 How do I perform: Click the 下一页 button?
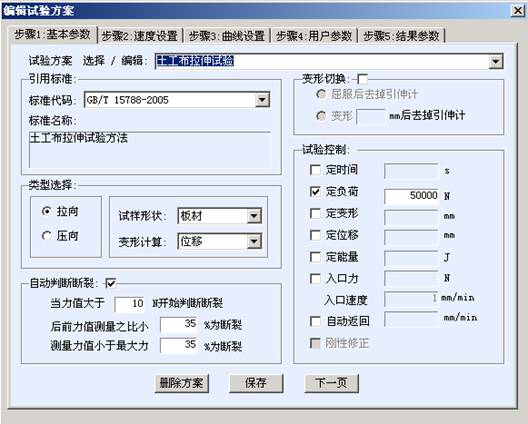pyautogui.click(x=331, y=383)
